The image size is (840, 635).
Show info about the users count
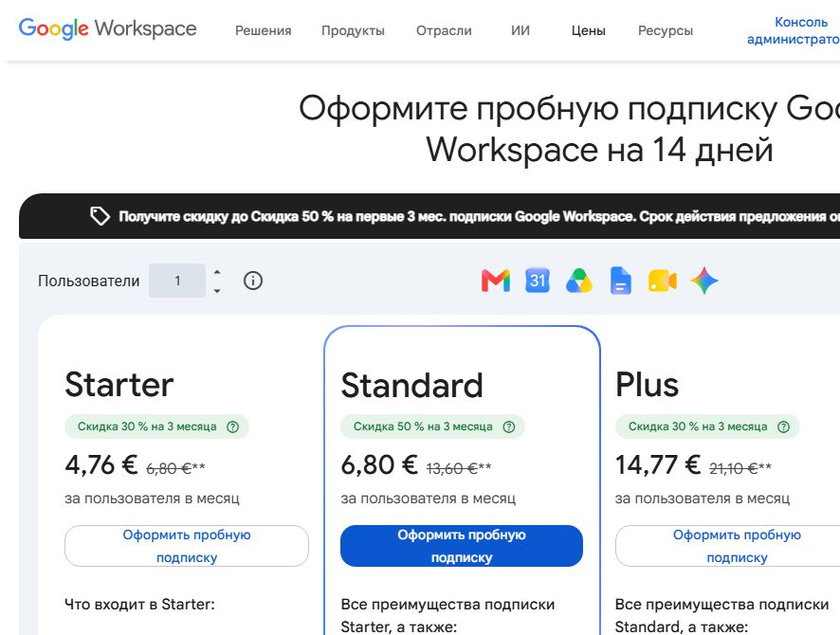(253, 281)
